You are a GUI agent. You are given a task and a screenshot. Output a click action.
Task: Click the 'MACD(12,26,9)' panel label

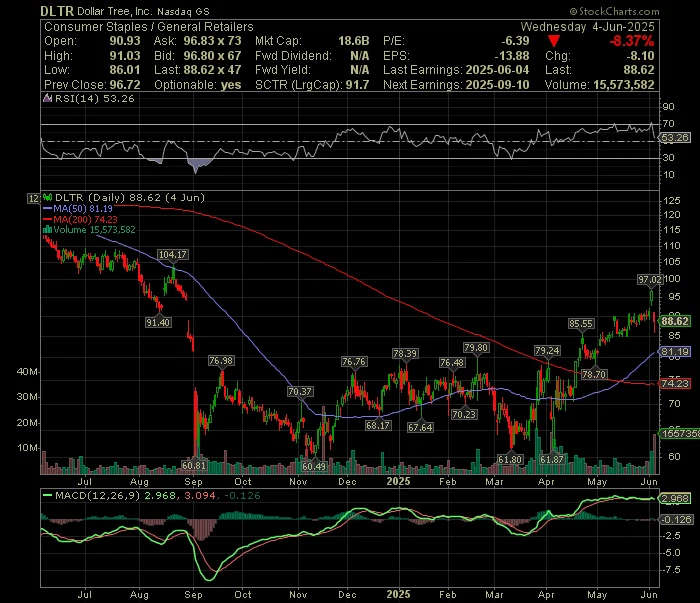coord(97,495)
